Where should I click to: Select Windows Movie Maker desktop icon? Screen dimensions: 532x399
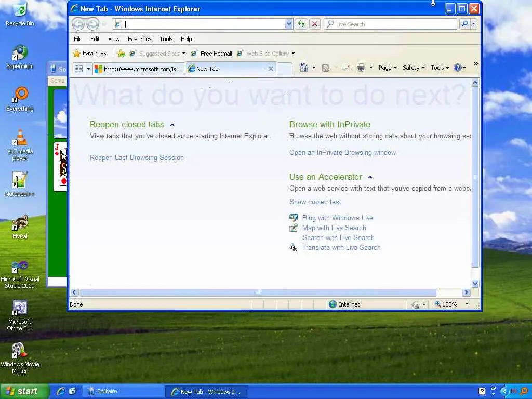tap(20, 358)
